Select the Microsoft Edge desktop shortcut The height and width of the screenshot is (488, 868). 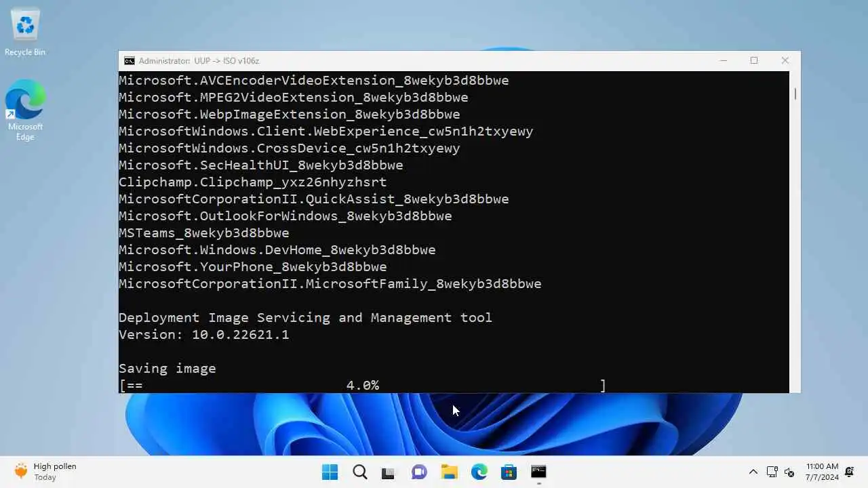pyautogui.click(x=25, y=110)
